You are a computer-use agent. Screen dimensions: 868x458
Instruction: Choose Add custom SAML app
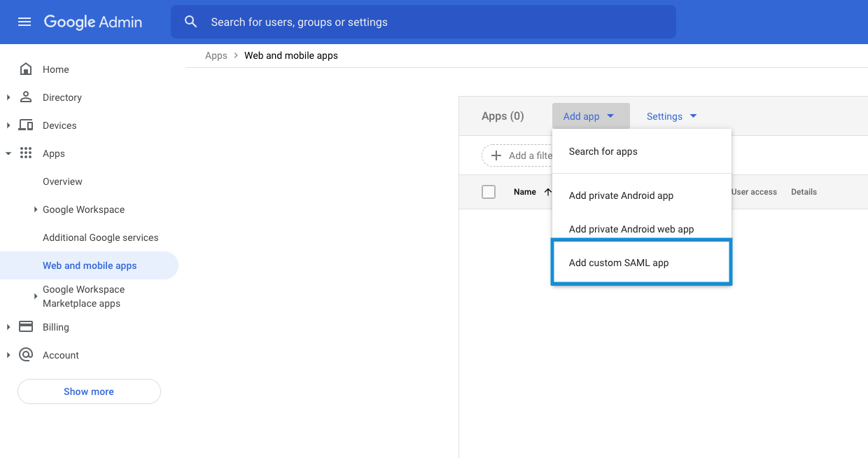[619, 263]
